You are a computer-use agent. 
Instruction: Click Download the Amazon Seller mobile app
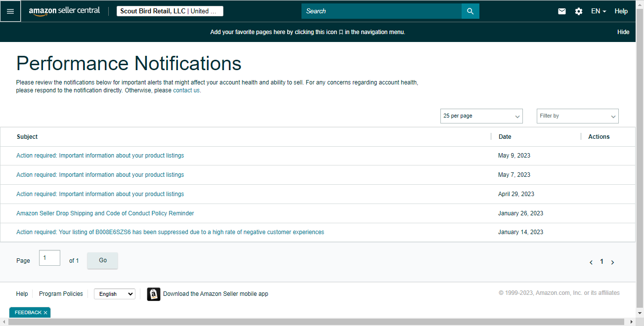click(215, 294)
